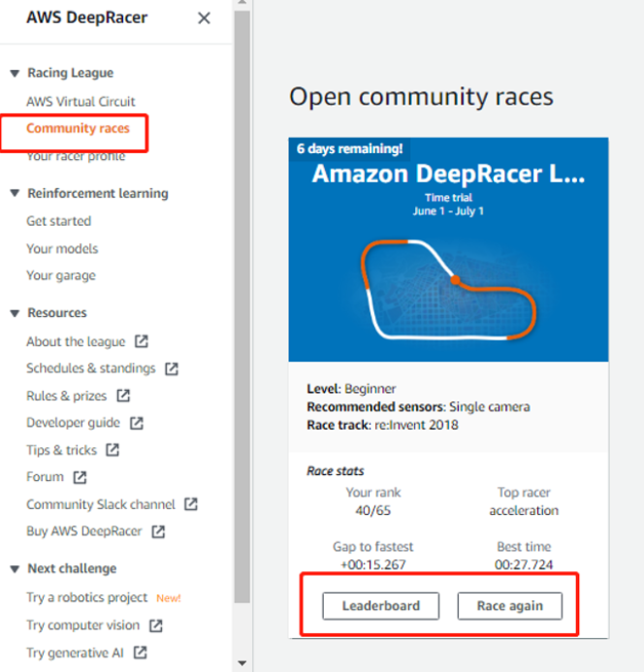Screen dimensions: 644x672
Task: Open the Forum link
Action: click(x=45, y=477)
